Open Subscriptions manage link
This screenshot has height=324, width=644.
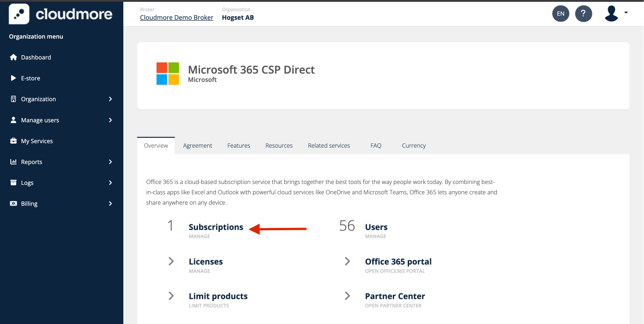point(216,227)
